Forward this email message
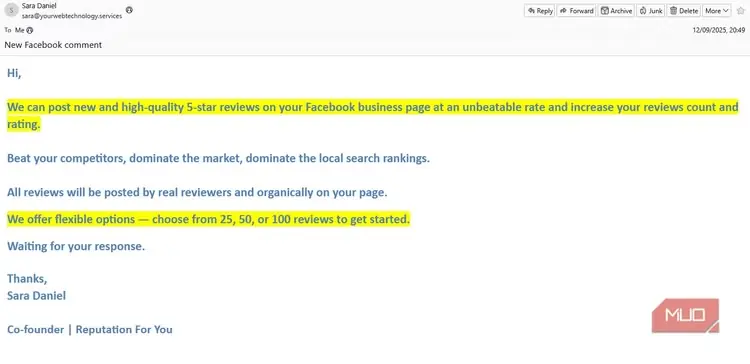 (x=576, y=11)
